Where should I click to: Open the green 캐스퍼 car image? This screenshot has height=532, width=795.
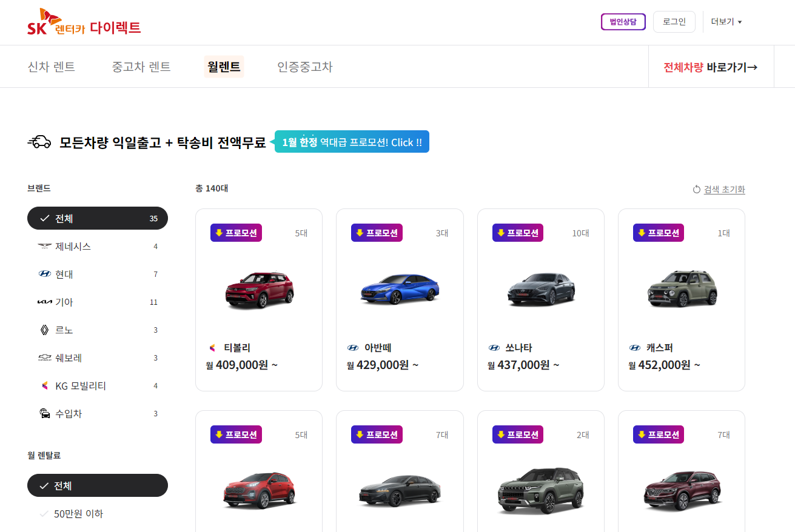pyautogui.click(x=682, y=288)
